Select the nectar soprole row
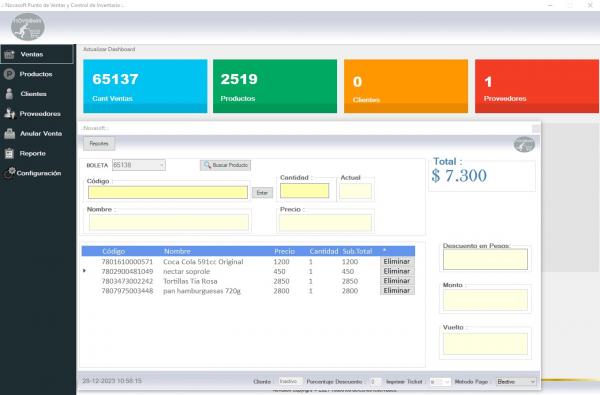The height and width of the screenshot is (395, 600). [248, 271]
